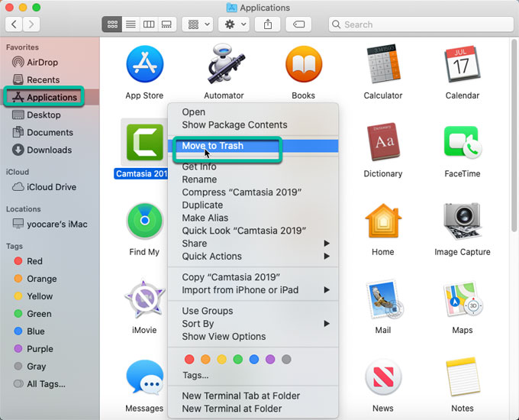
Task: Switch to list view in toolbar
Action: pyautogui.click(x=131, y=24)
